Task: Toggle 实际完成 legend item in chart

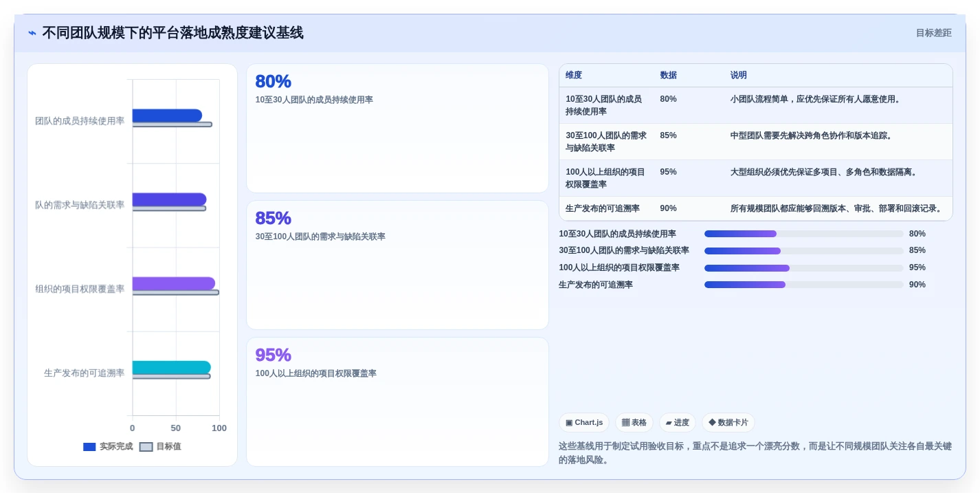Action: point(108,447)
